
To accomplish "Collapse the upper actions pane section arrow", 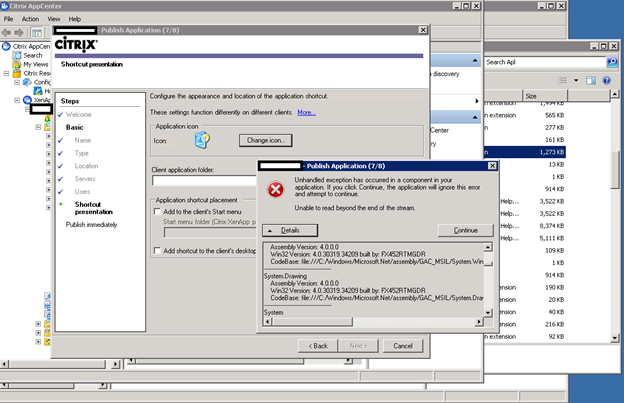I will [475, 60].
